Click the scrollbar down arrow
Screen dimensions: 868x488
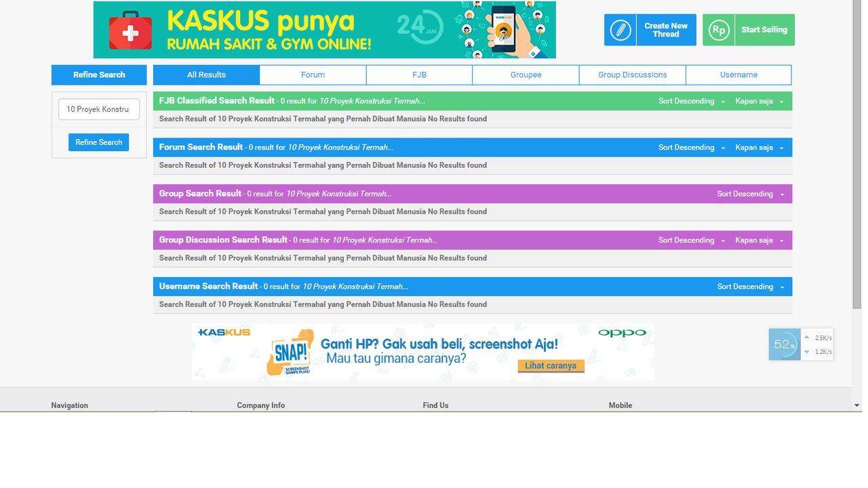[x=857, y=405]
